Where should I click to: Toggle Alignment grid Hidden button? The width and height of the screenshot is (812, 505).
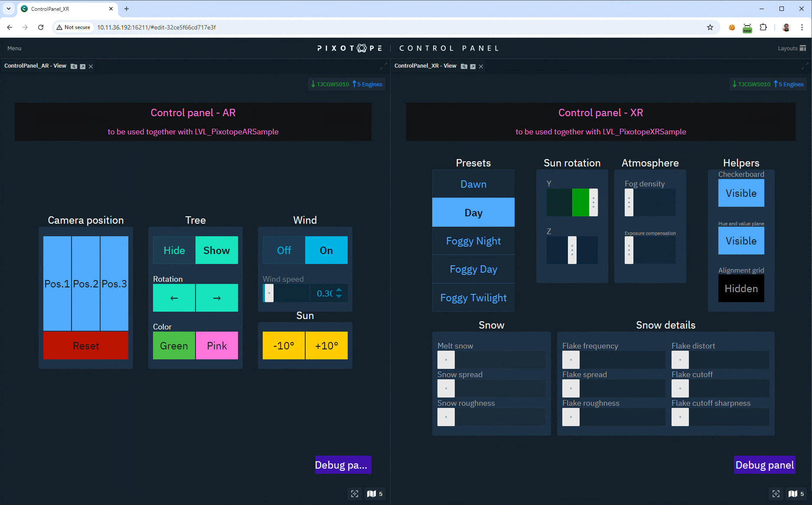(741, 289)
